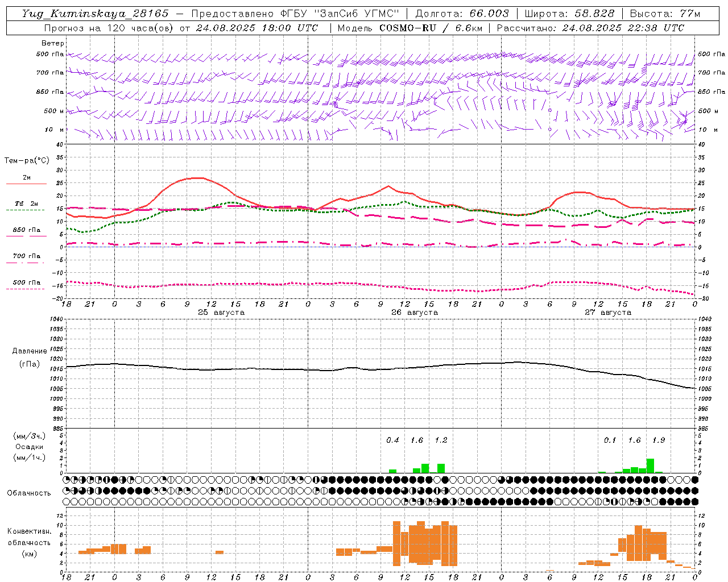This screenshot has width=728, height=582.
Task: Click the (мм/3ч.) precipitation unit label
Action: click(x=30, y=436)
